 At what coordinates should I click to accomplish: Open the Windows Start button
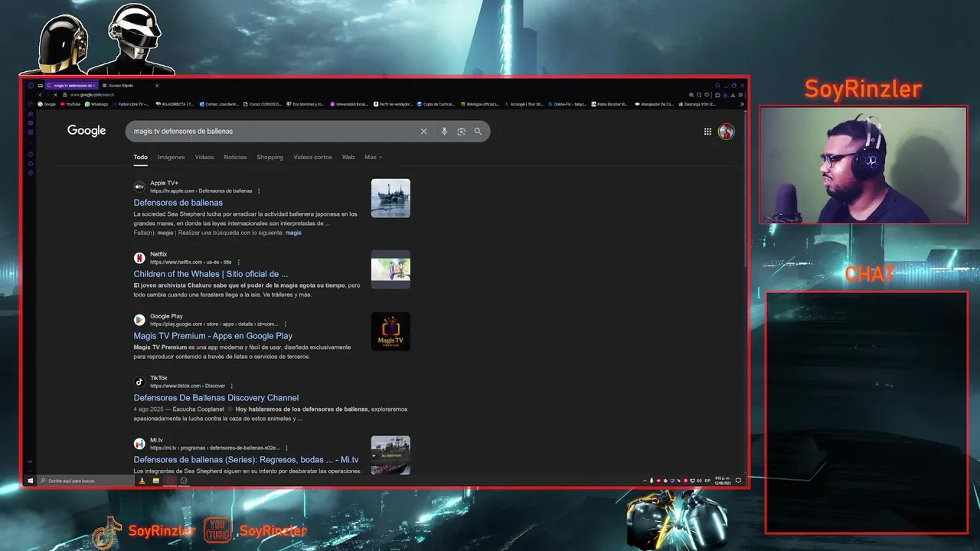pyautogui.click(x=31, y=481)
